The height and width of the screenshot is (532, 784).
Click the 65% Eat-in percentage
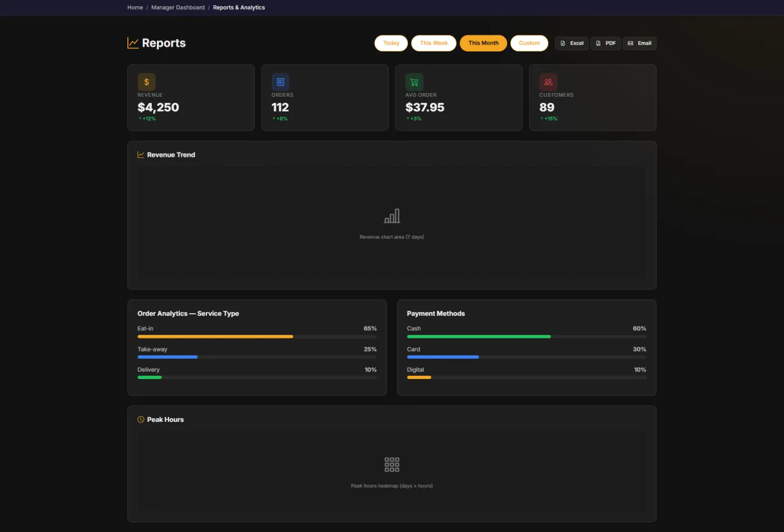point(370,329)
